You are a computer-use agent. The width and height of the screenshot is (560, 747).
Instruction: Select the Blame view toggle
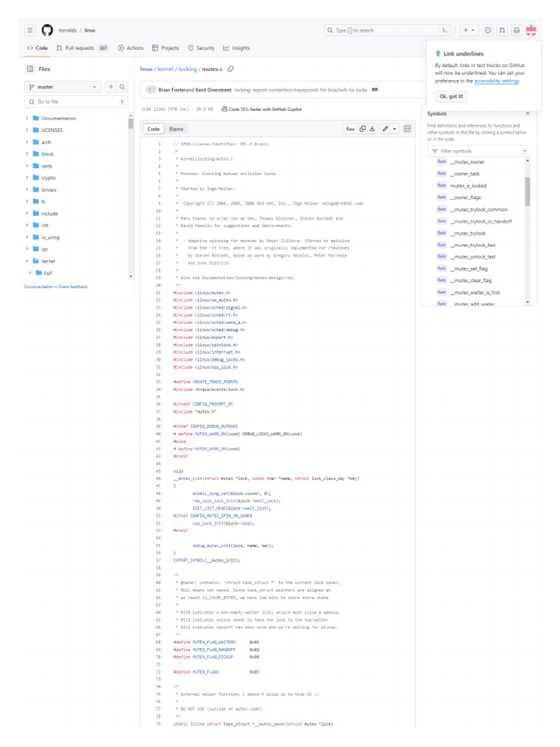click(x=176, y=129)
